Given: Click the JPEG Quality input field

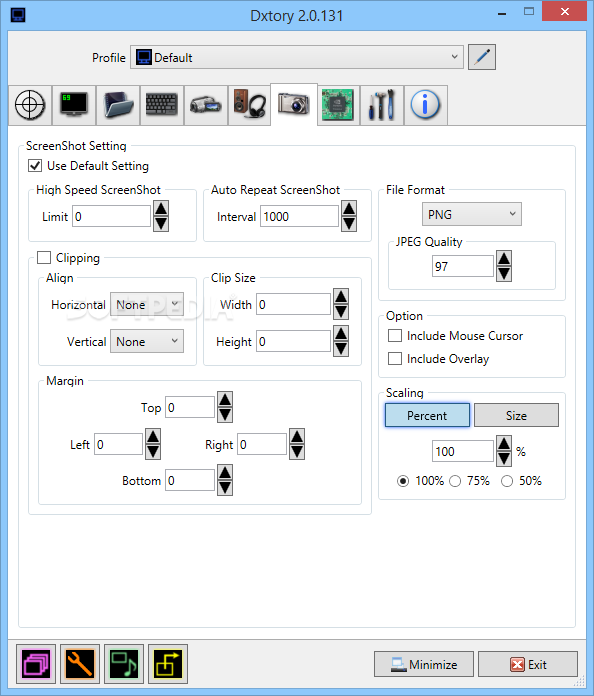Looking at the screenshot, I should point(463,266).
